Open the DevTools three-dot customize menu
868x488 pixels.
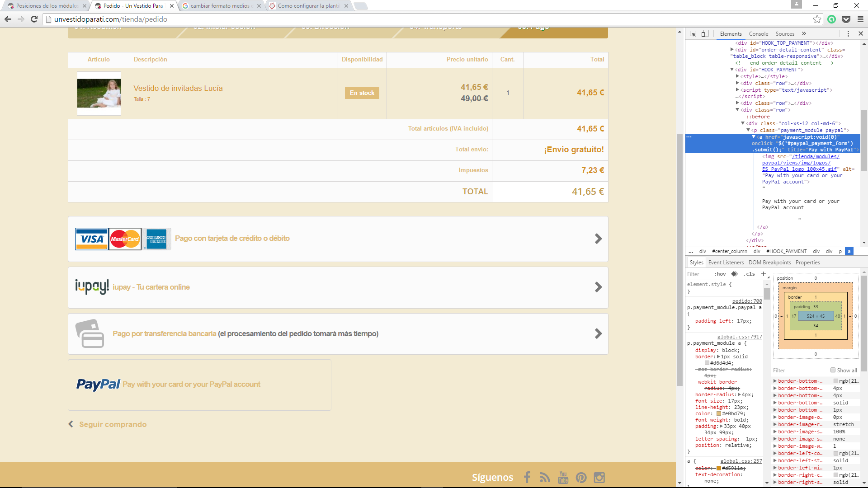tap(848, 34)
